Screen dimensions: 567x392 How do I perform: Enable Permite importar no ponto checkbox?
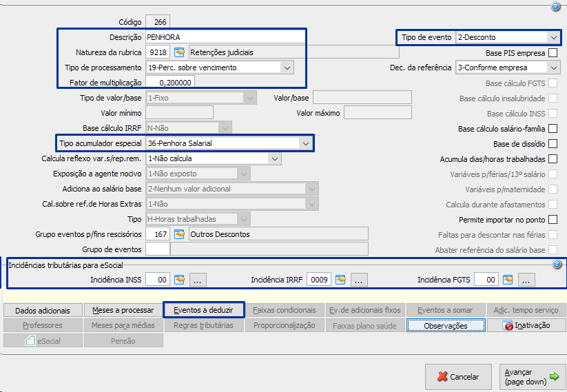coord(553,220)
